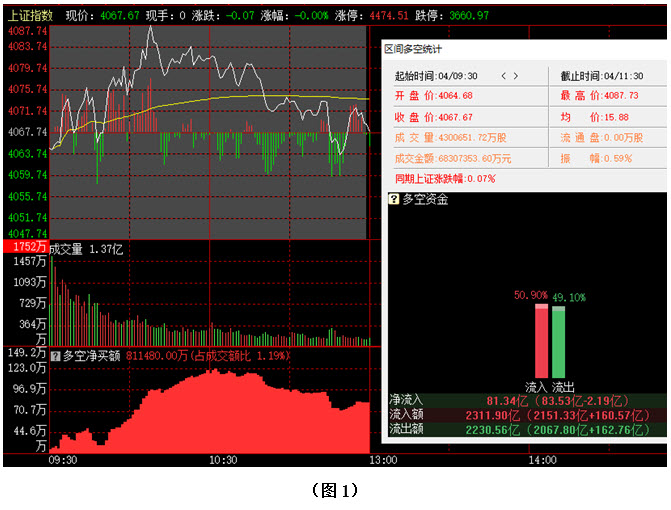The width and height of the screenshot is (671, 510).
Task: Click the right arrow after 起始时间
Action: point(516,76)
